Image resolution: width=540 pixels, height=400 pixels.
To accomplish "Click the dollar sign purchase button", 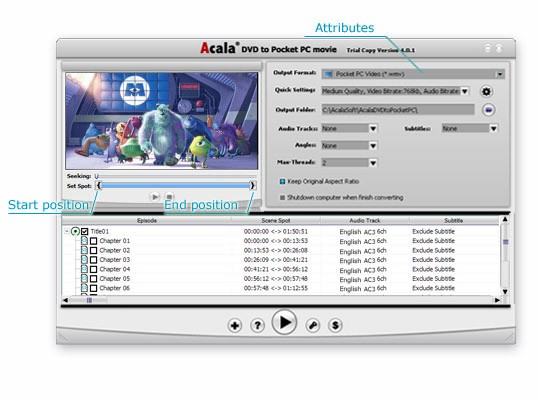I will click(x=335, y=325).
